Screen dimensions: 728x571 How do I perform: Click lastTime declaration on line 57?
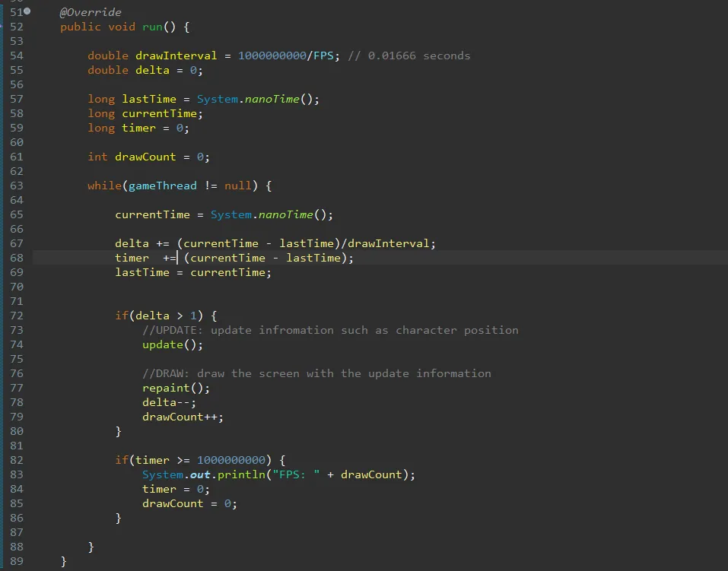click(149, 99)
